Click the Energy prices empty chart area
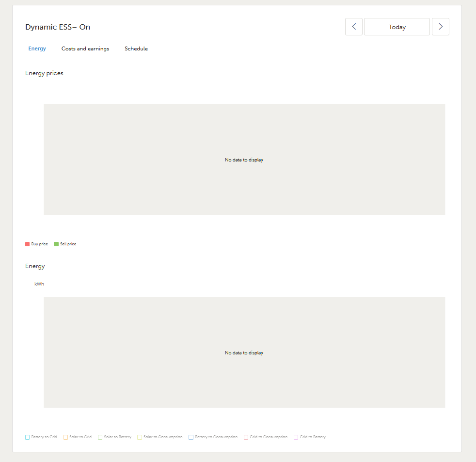 [244, 159]
